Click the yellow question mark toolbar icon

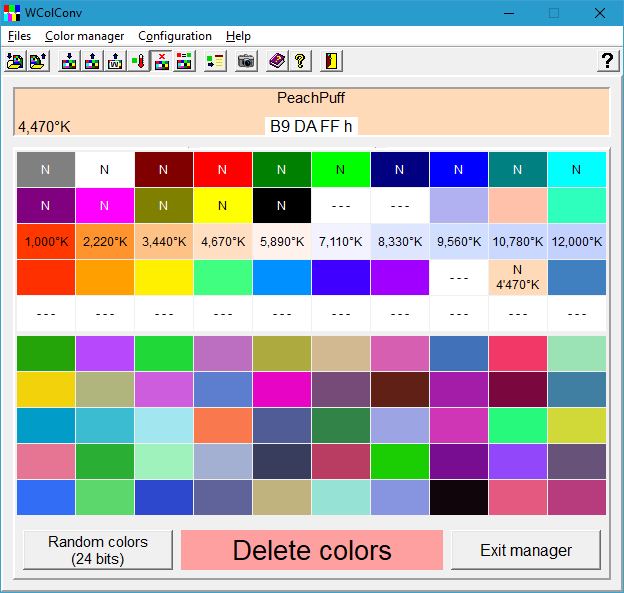click(x=299, y=61)
